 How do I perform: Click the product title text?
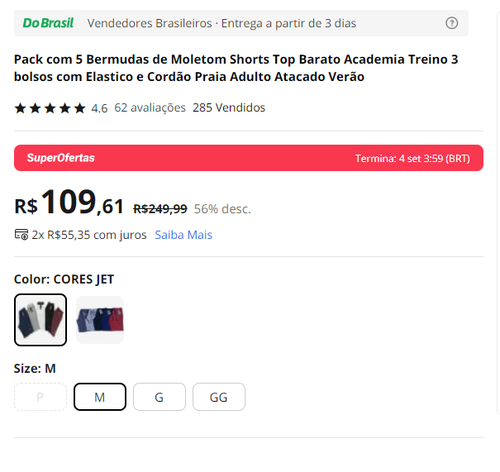point(236,68)
